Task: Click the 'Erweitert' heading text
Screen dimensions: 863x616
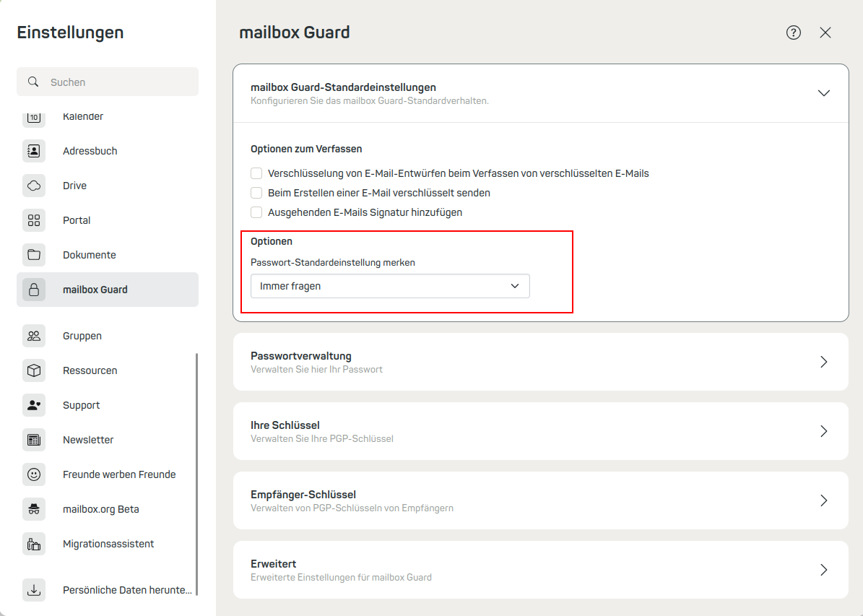Action: point(273,564)
